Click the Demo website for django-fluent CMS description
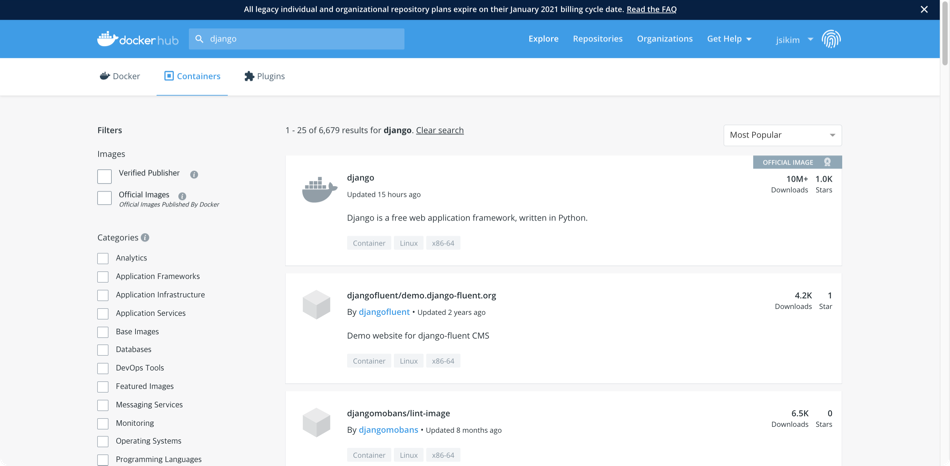The height and width of the screenshot is (466, 950). [x=418, y=335]
